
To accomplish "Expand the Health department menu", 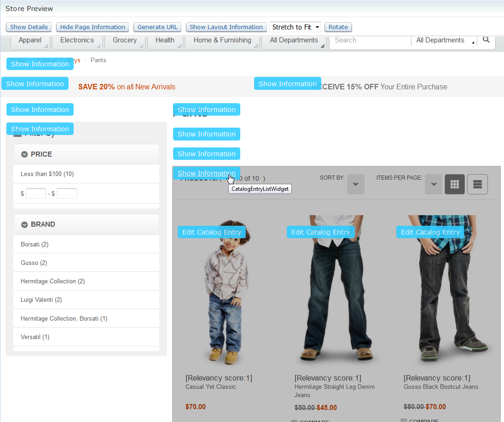I will pyautogui.click(x=165, y=42).
